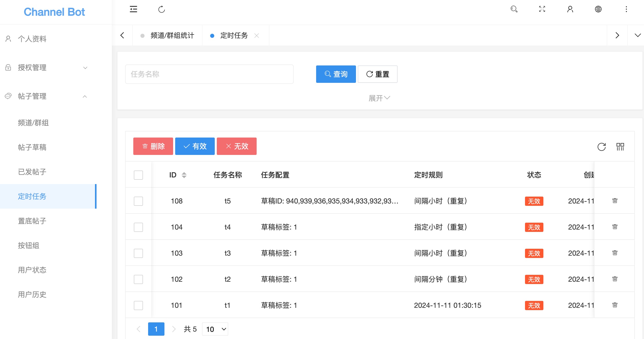Check the row for task 104

pyautogui.click(x=138, y=227)
